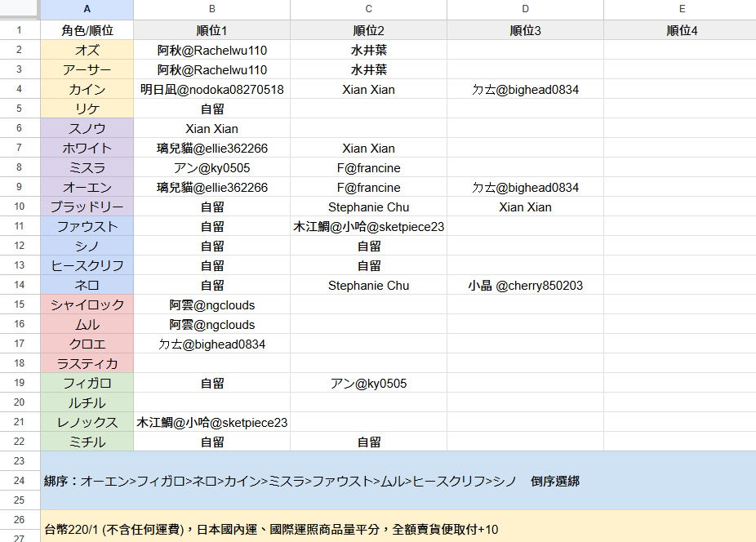
Task: Select the 'レノックス' character cell
Action: click(x=87, y=422)
